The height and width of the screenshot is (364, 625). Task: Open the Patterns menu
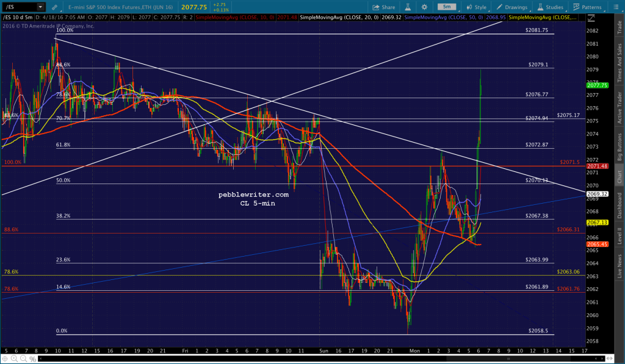pos(587,7)
